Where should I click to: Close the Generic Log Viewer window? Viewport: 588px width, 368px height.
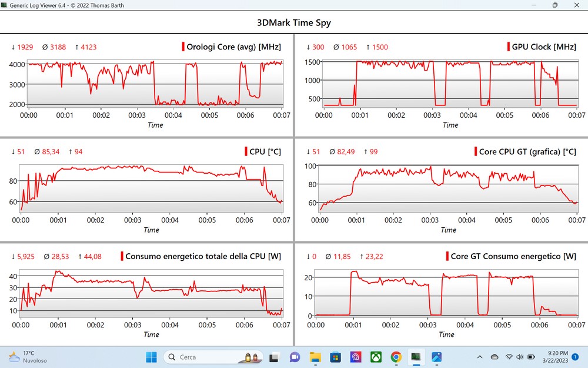577,5
